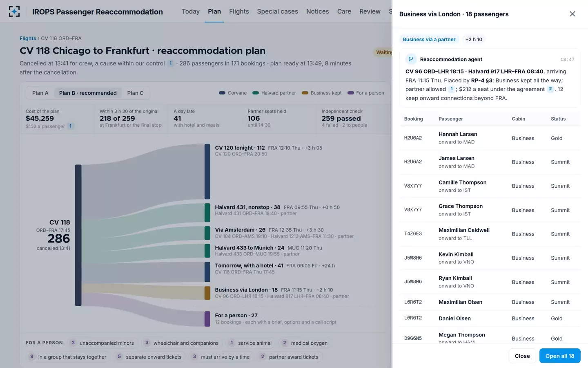Screen dimensions: 588x368
Task: Open citation 1 beside '$158 a passenger'
Action: coord(70,126)
